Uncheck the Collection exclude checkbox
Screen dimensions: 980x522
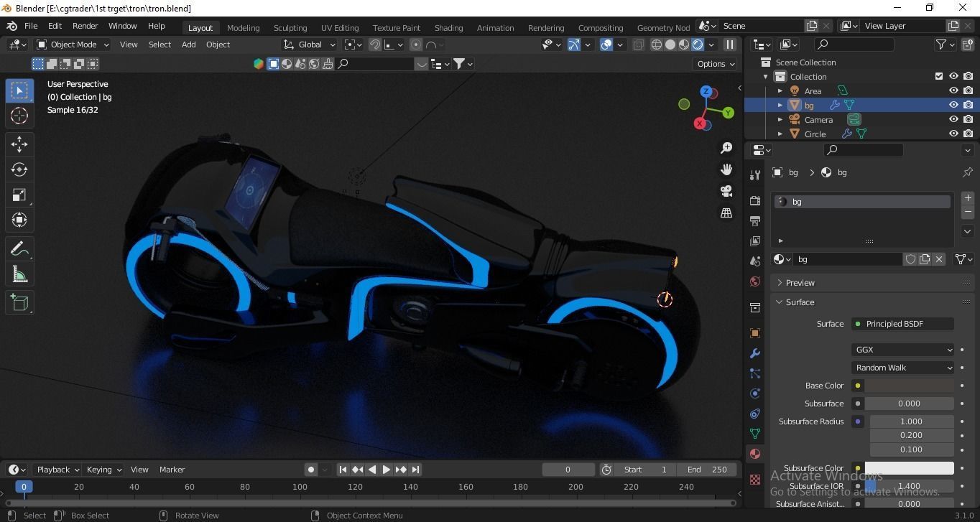click(938, 77)
